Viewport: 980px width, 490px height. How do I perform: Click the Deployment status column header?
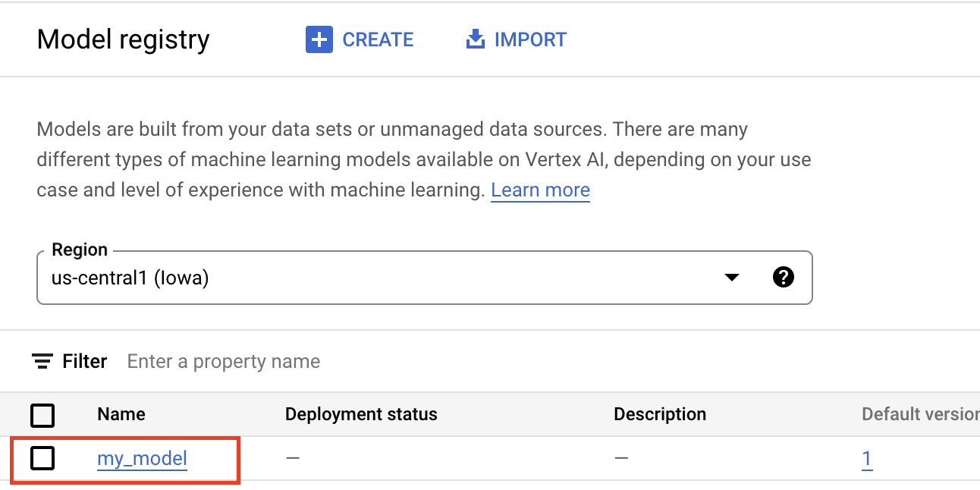click(x=361, y=414)
